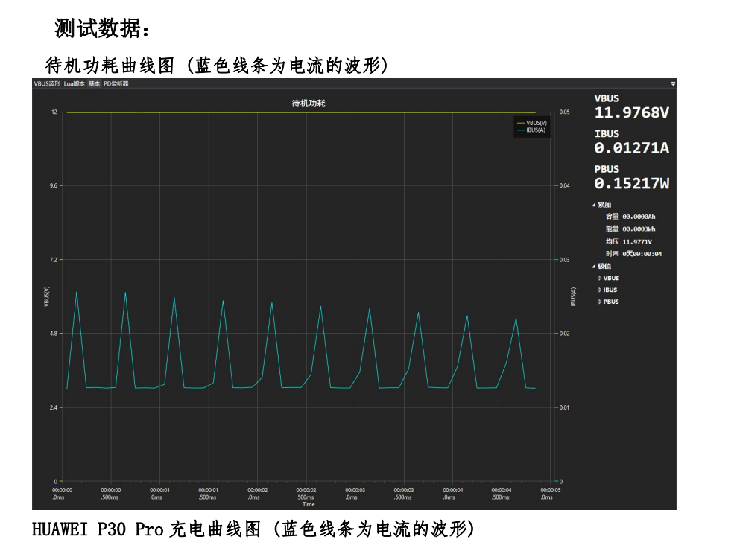Switch to the VBUS波形 tab
Viewport: 734px width, 560px height.
[x=46, y=84]
